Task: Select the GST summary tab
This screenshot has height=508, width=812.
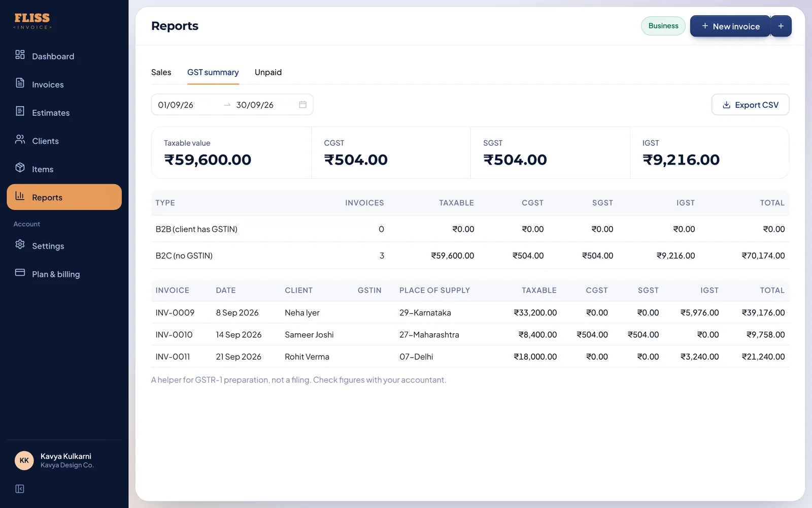Action: tap(213, 72)
